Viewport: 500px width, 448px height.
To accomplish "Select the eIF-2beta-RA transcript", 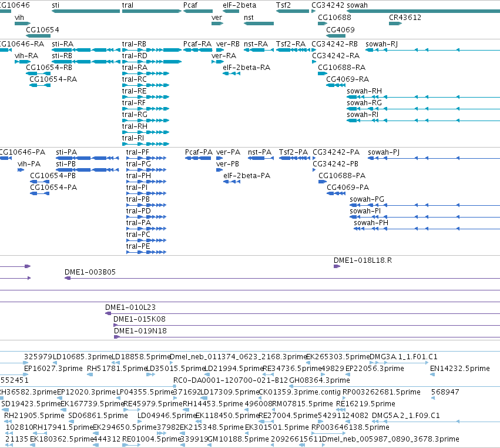I will coord(231,73).
